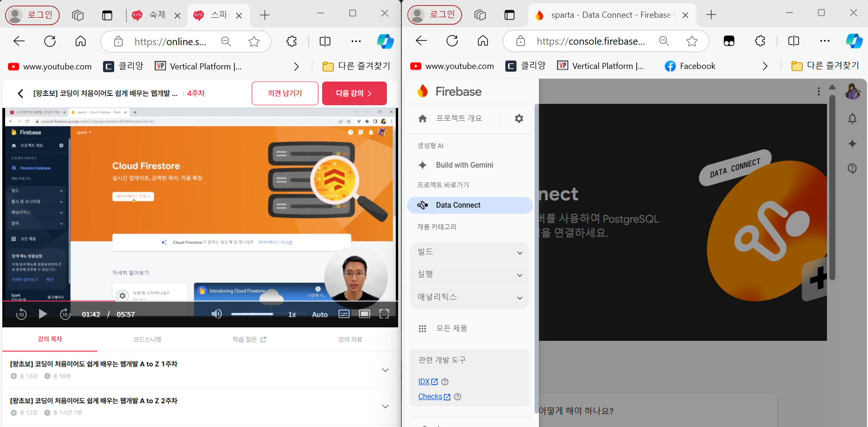Select the 코드스니펫 tab

click(147, 339)
